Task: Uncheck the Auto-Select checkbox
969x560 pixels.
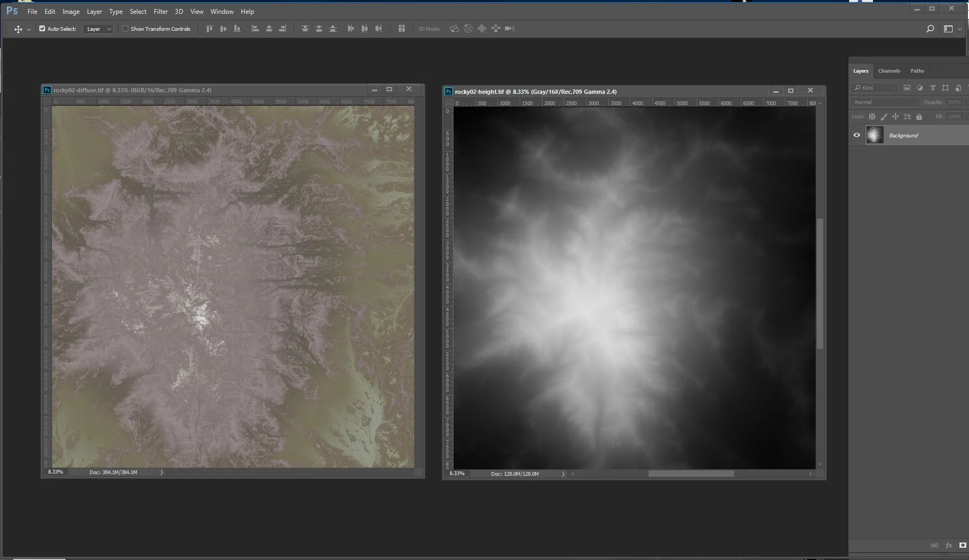Action: point(42,29)
